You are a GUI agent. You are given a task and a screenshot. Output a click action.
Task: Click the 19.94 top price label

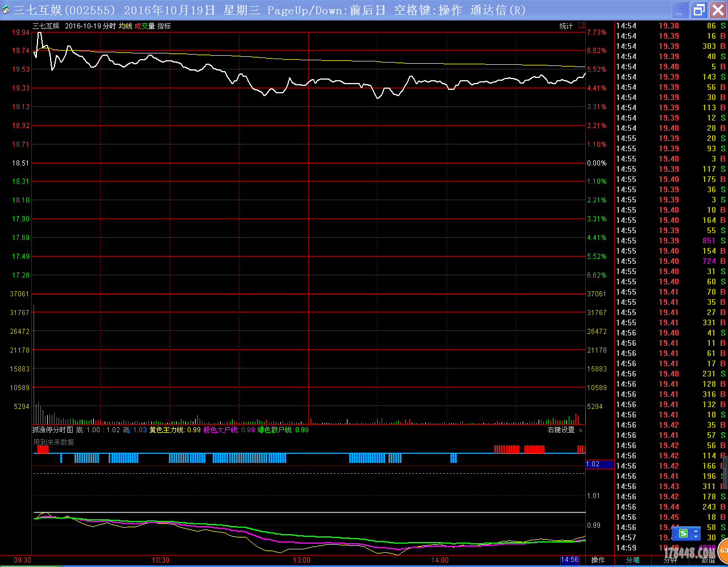point(21,32)
